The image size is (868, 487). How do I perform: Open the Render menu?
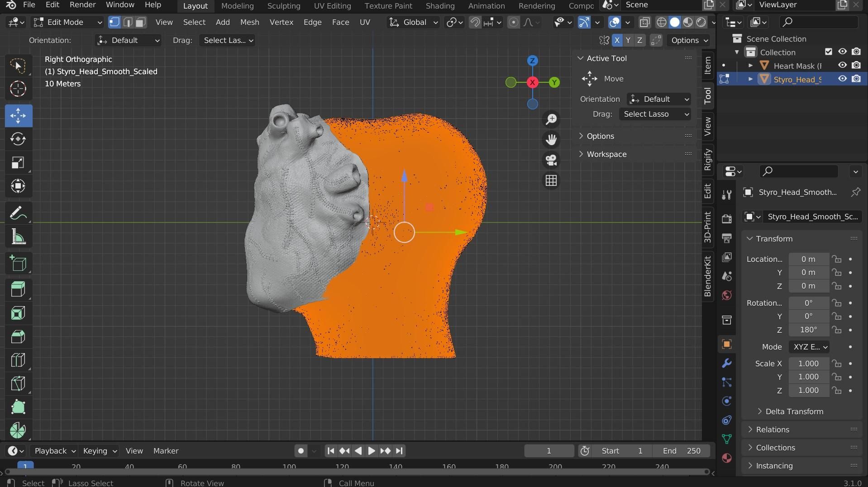pyautogui.click(x=82, y=5)
